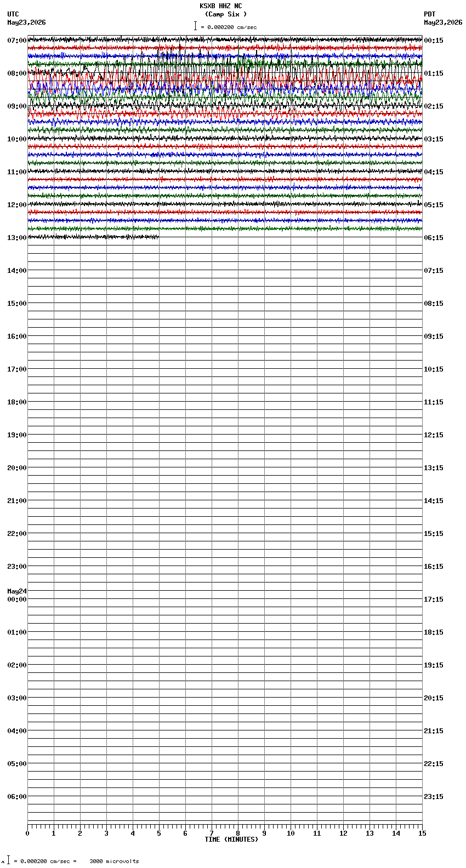This screenshot has height=868, width=466.
Task: Click the black trace at 07:00 UTC
Action: click(225, 39)
